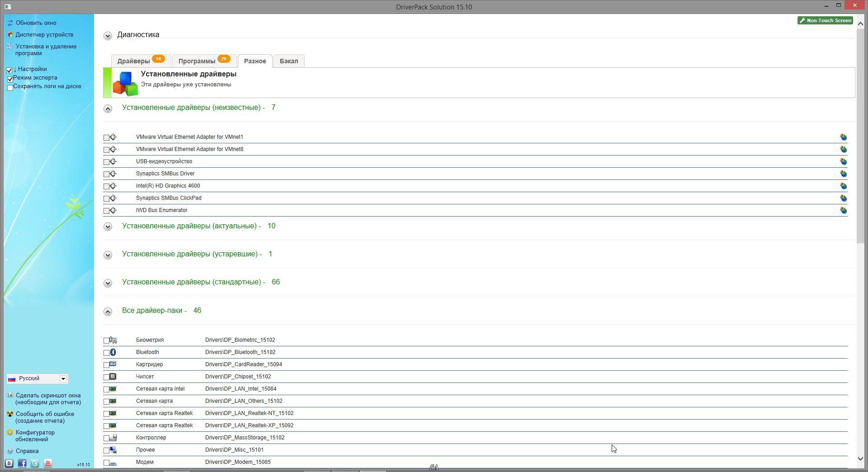Click the Device Manager shield icon

coord(10,34)
